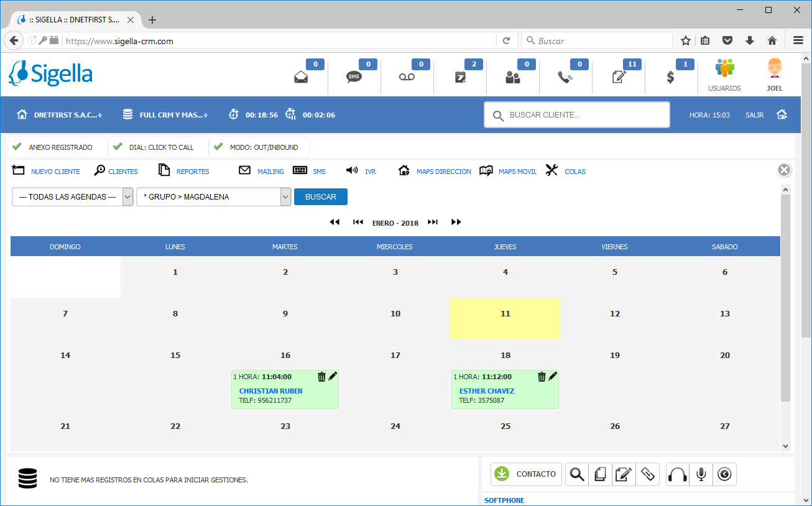
Task: Click the headset icon in softphone toolbar
Action: pos(678,474)
